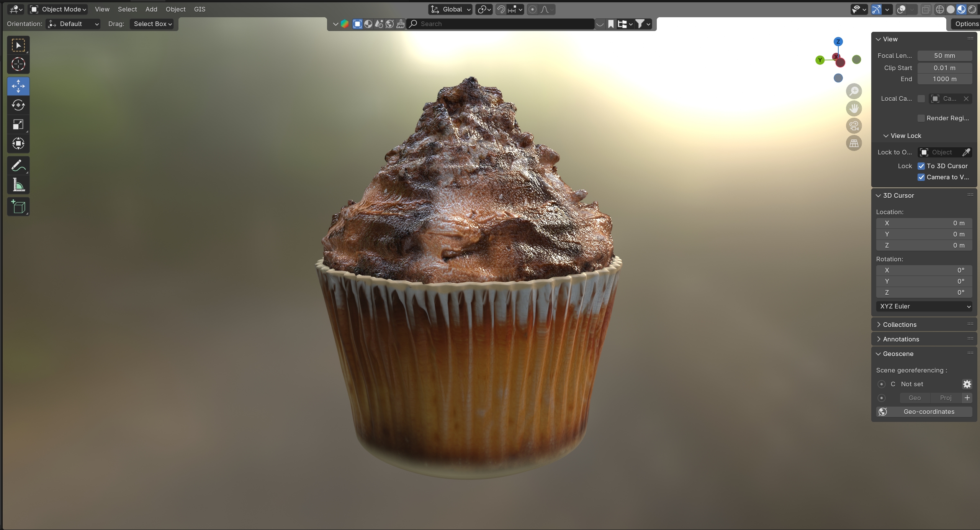Screen dimensions: 980x530
Task: Select the Annotate pencil tool
Action: (x=18, y=166)
